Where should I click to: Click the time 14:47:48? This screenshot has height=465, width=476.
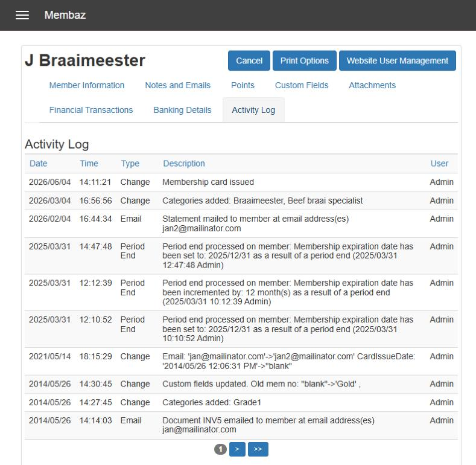point(96,246)
